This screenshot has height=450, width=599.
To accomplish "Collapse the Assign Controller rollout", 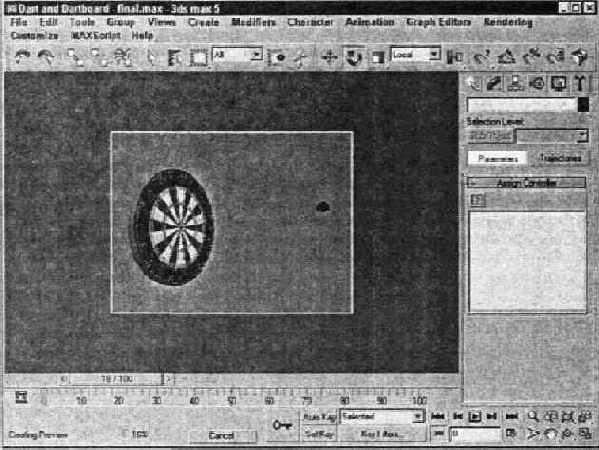I will click(526, 183).
